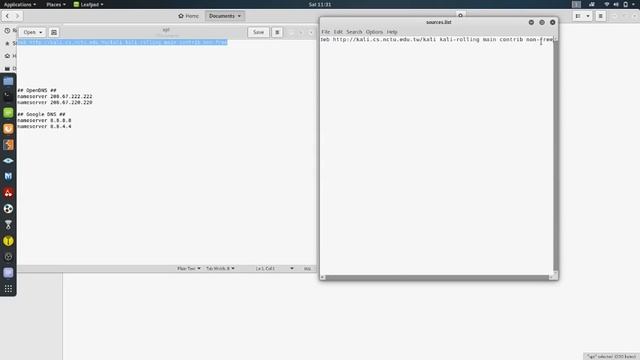640x360 pixels.
Task: Toggle Files list/grid view button
Action: 578,16
